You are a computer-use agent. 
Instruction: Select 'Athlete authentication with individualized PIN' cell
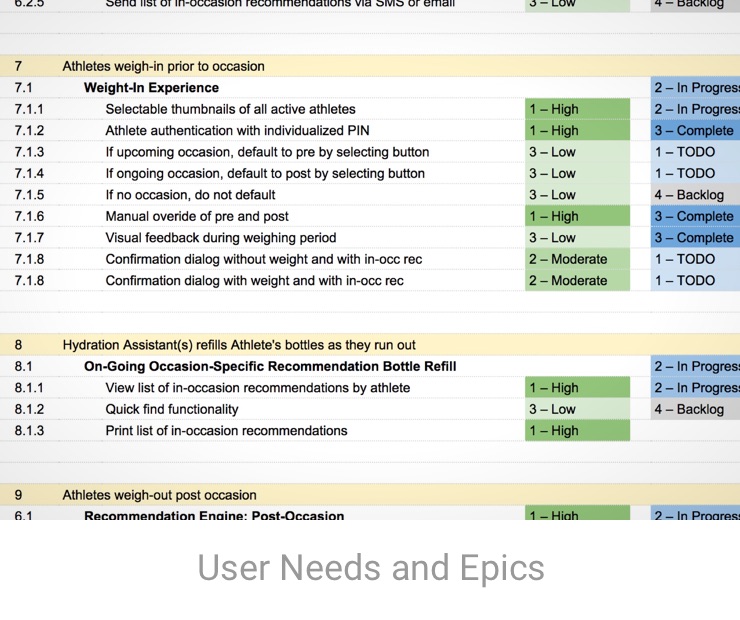pos(237,131)
